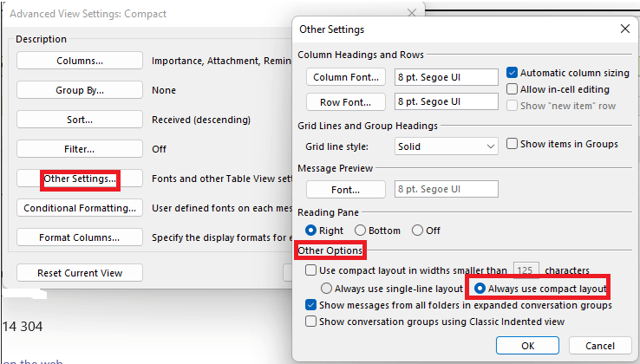The image size is (640, 364).
Task: Close the Advanced View Settings dialog
Action: 412,13
